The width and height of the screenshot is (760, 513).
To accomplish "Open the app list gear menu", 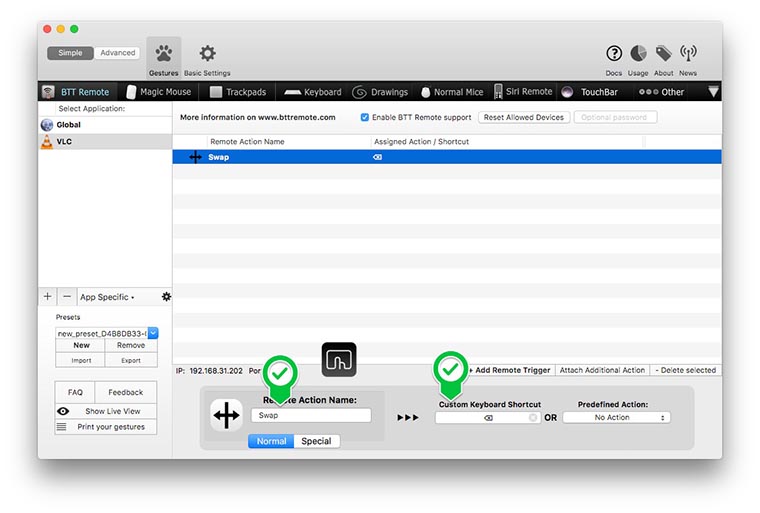I will (x=166, y=296).
